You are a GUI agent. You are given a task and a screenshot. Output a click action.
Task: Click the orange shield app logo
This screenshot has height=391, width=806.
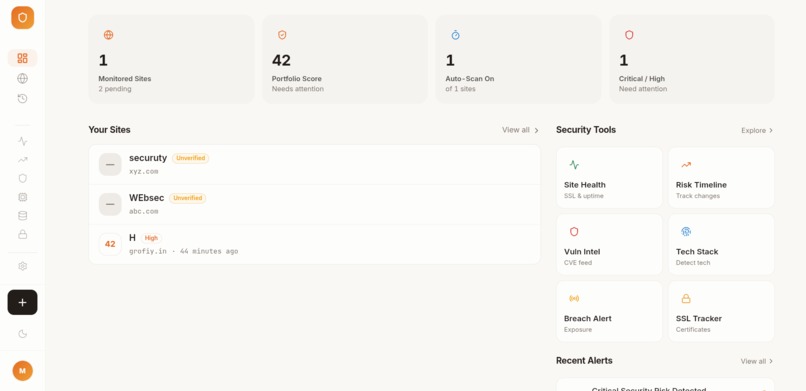point(23,18)
